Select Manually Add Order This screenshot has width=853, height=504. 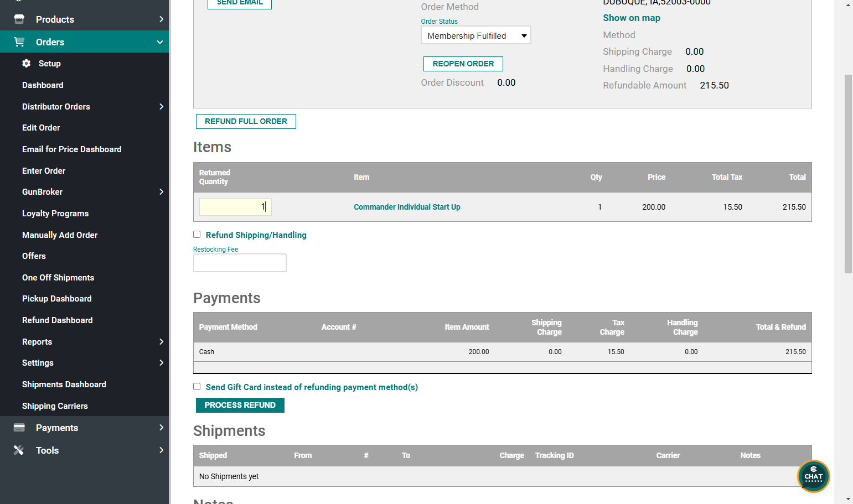[x=60, y=235]
